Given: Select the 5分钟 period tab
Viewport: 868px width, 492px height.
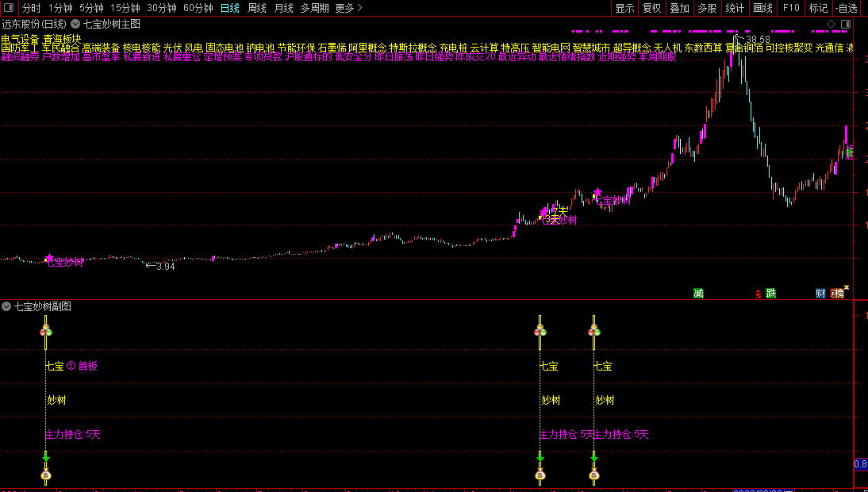Looking at the screenshot, I should tap(90, 8).
